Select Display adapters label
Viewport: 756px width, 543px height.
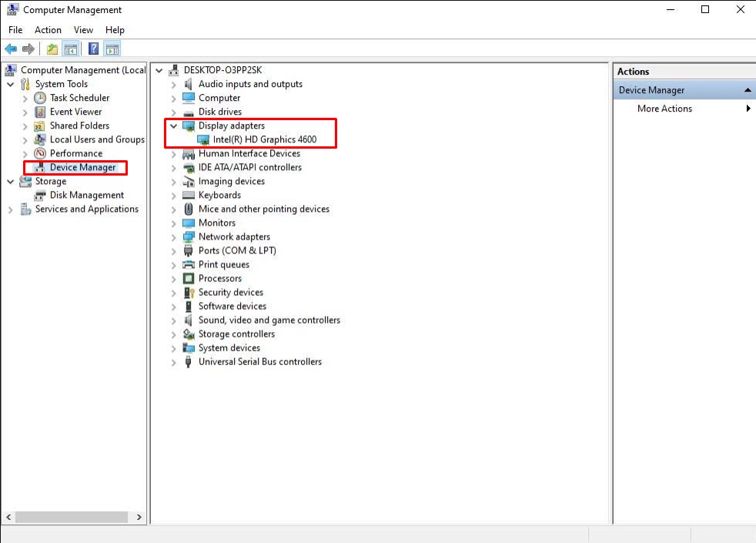[x=232, y=126]
